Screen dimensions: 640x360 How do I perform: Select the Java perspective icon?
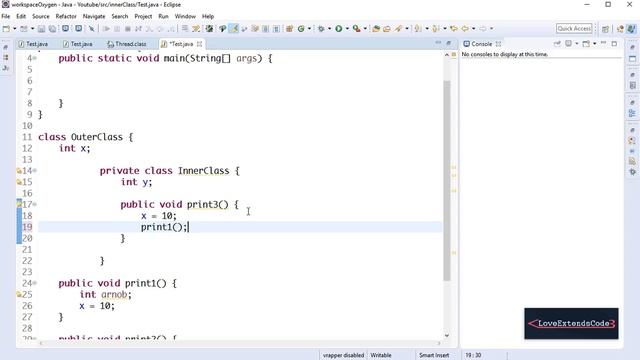point(631,29)
